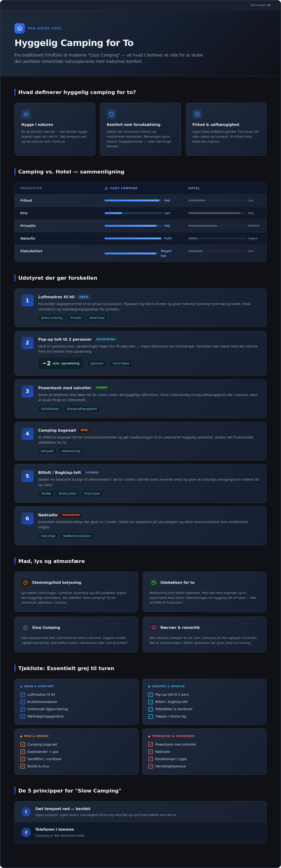
Task: Open the becamp.dk link at top
Action: [261, 5]
